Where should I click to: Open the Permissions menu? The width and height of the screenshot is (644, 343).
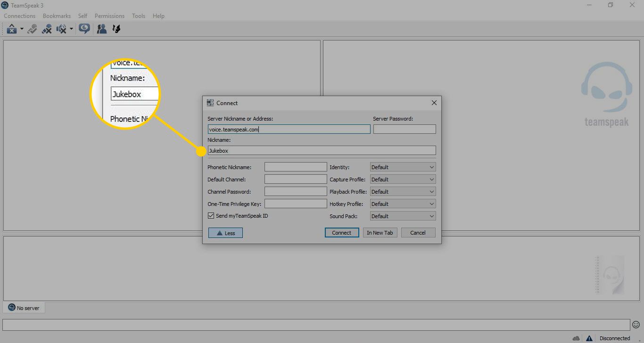pos(109,16)
